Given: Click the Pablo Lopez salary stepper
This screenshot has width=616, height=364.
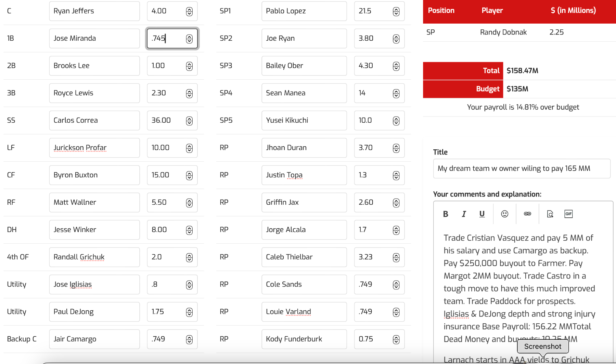Looking at the screenshot, I should pos(396,11).
